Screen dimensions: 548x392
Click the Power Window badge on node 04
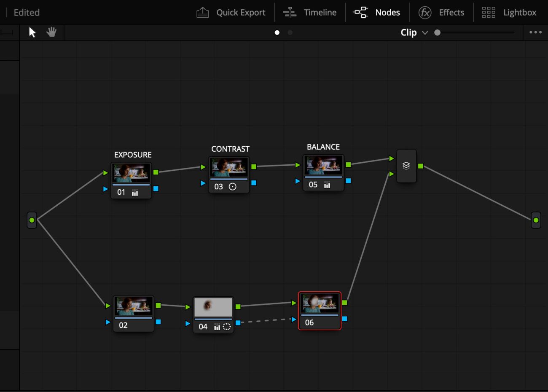click(227, 327)
